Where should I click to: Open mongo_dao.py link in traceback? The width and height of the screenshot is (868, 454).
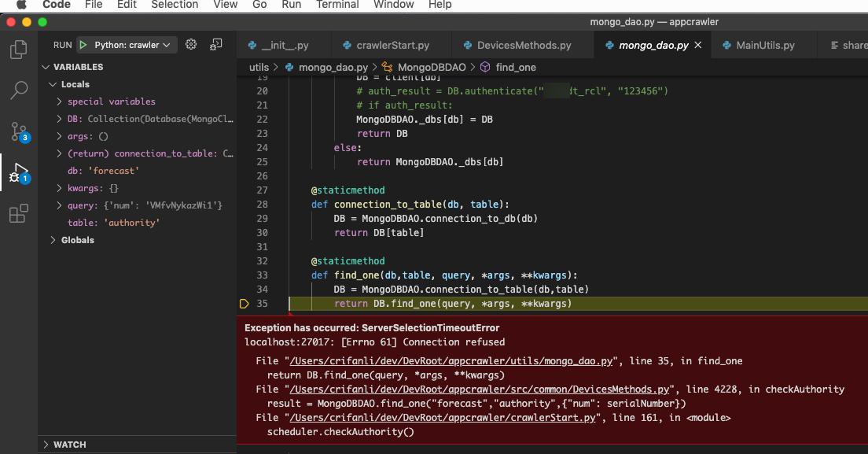[451, 361]
